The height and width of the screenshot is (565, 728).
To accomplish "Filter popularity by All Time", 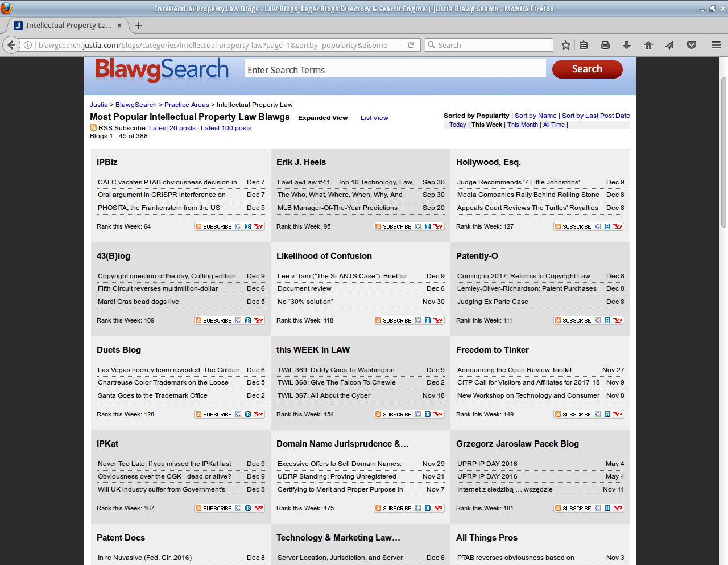I will tap(554, 125).
